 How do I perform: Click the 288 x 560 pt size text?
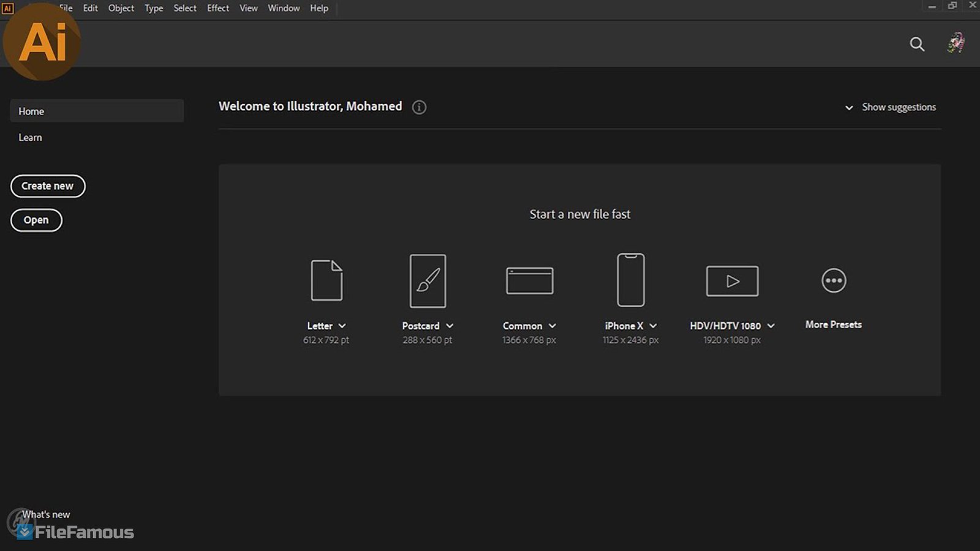tap(428, 340)
